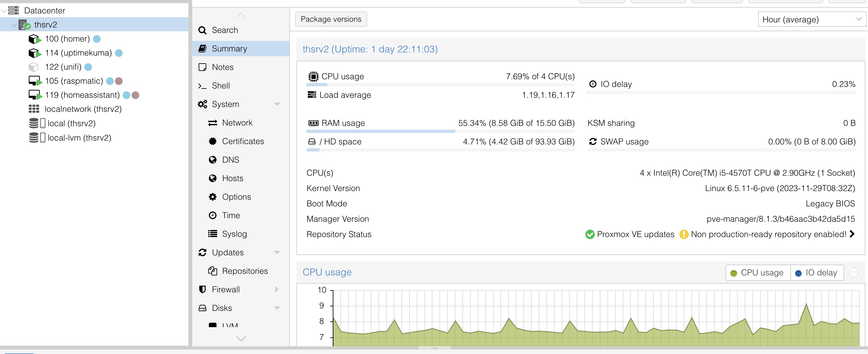Open the Search menu item
This screenshot has width=868, height=354.
coord(225,30)
